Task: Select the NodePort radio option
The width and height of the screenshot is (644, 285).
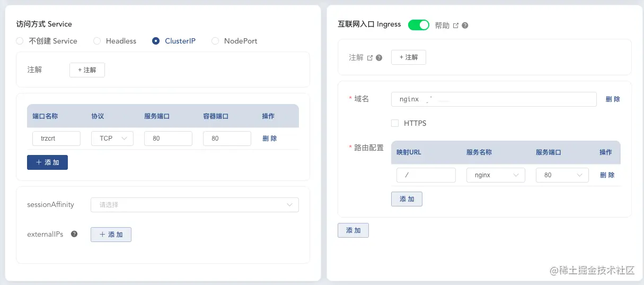Action: pyautogui.click(x=215, y=41)
